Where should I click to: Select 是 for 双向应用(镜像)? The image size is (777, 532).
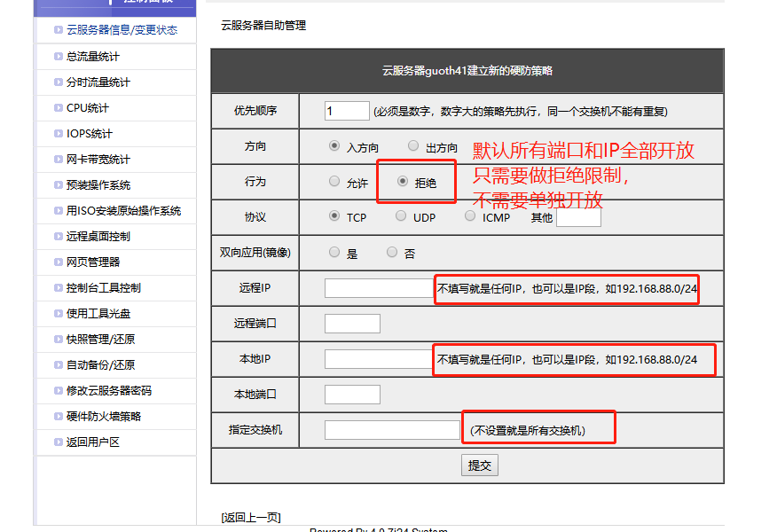click(x=334, y=253)
